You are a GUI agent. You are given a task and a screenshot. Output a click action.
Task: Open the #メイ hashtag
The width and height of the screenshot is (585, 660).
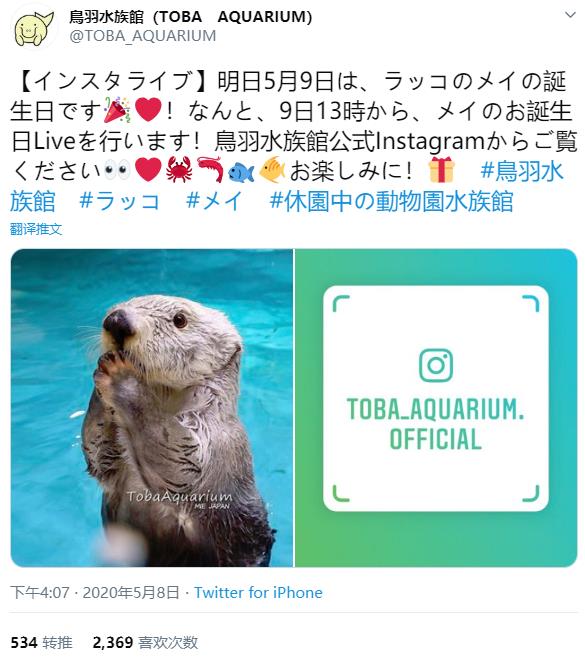tap(214, 202)
